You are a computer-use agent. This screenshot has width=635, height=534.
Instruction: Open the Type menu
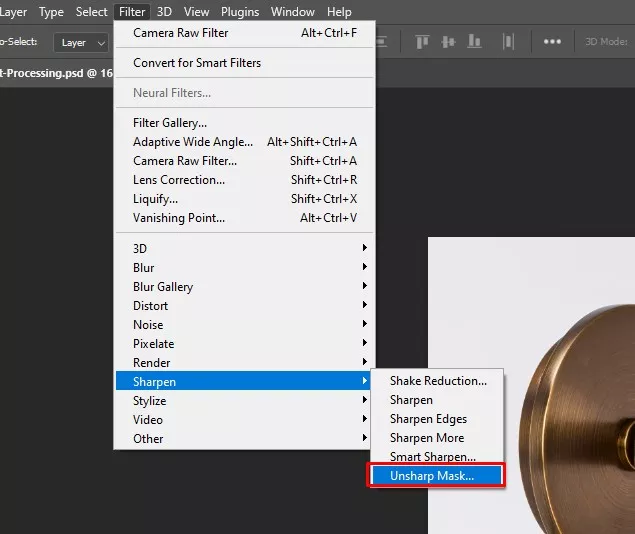(x=51, y=12)
